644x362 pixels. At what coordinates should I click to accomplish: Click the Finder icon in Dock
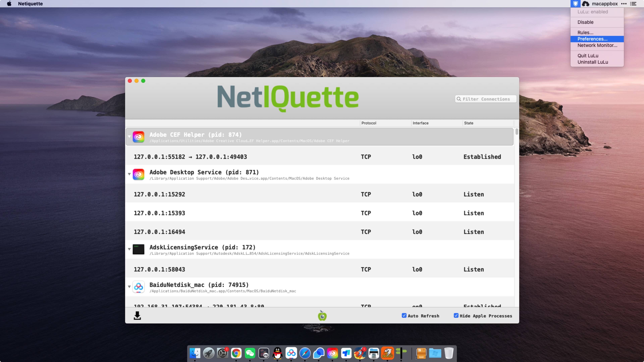tap(194, 353)
